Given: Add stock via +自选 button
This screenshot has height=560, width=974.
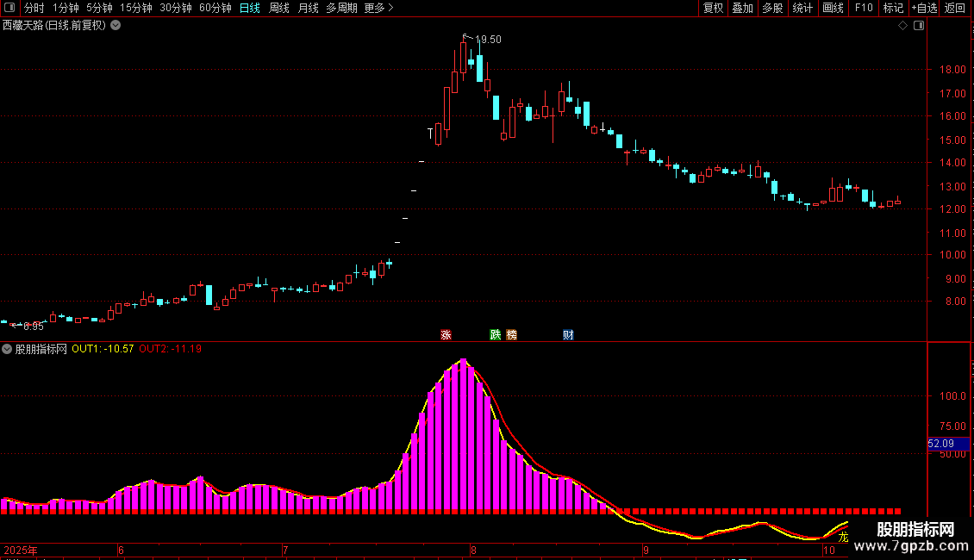Looking at the screenshot, I should pyautogui.click(x=924, y=8).
